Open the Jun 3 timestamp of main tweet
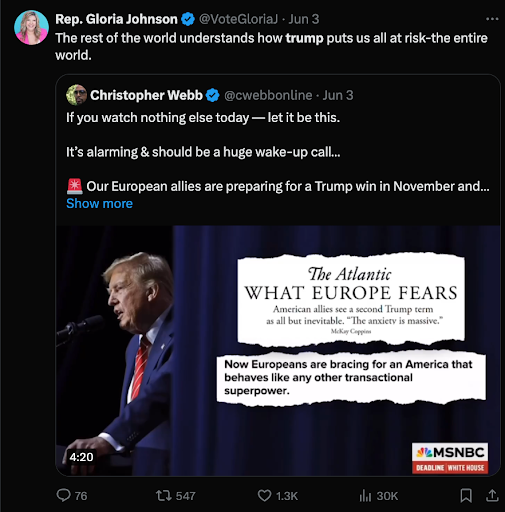The height and width of the screenshot is (512, 505). tap(304, 19)
